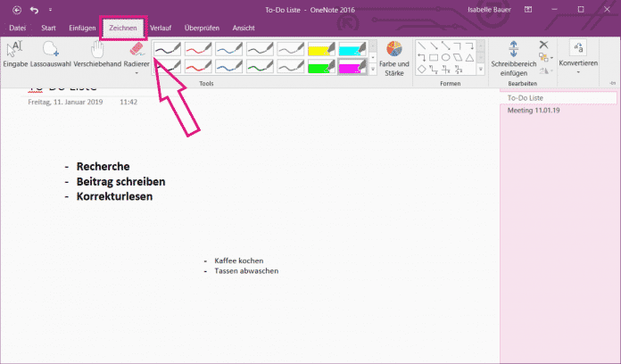Viewport: 621px width, 364px height.
Task: Open the Einfügen ribbon tab
Action: point(81,29)
